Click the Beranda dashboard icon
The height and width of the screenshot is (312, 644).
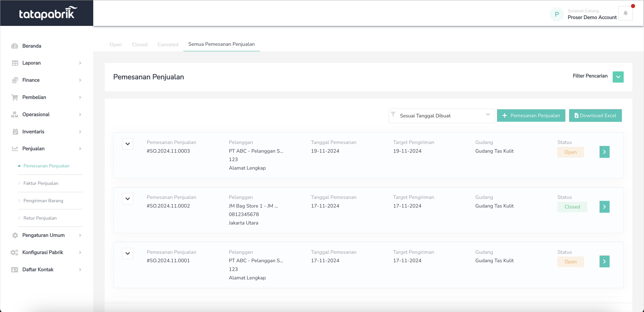click(15, 46)
